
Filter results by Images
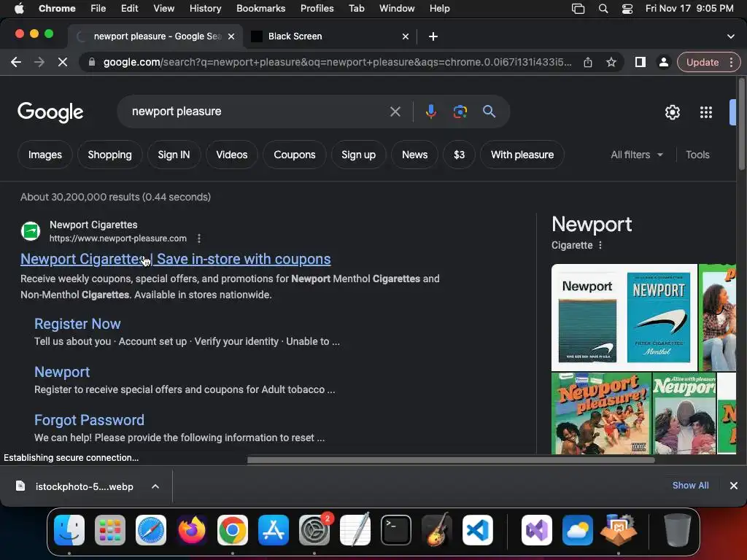44,155
